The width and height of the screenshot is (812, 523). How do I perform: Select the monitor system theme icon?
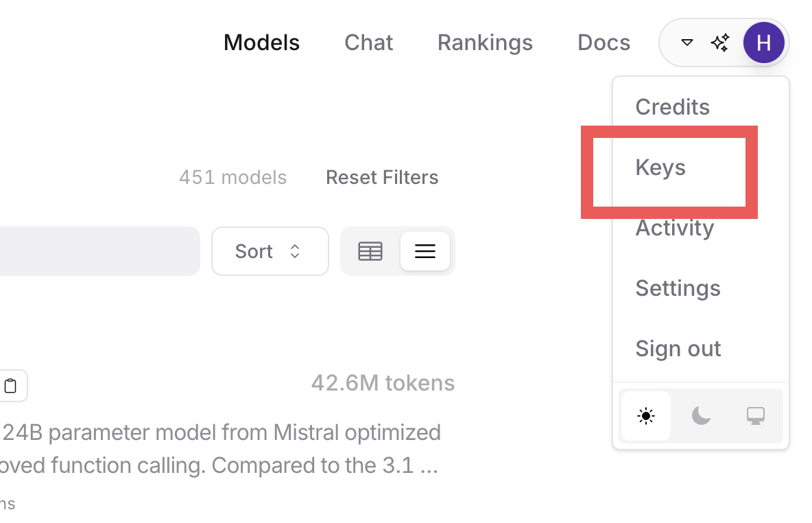click(x=756, y=416)
